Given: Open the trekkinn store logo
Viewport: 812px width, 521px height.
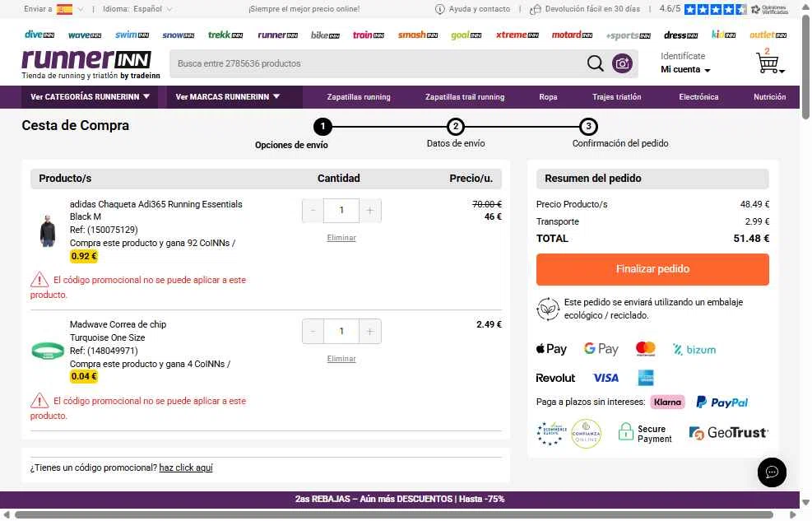Looking at the screenshot, I should pyautogui.click(x=225, y=35).
